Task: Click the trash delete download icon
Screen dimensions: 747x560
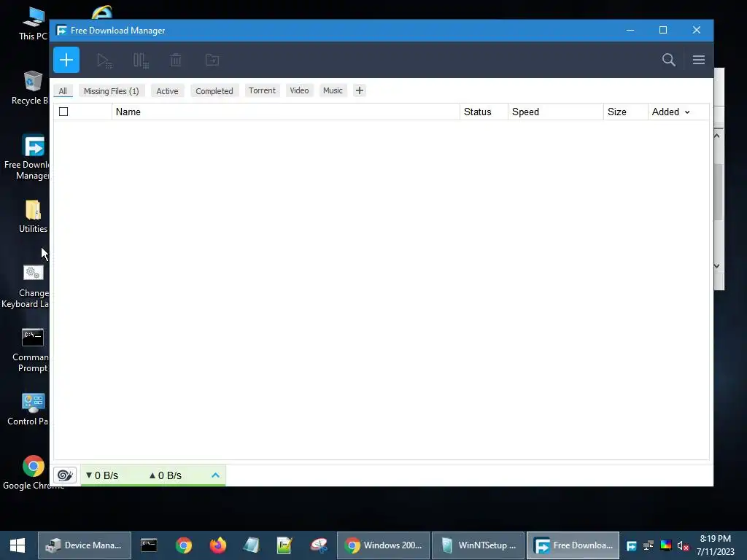Action: [176, 60]
